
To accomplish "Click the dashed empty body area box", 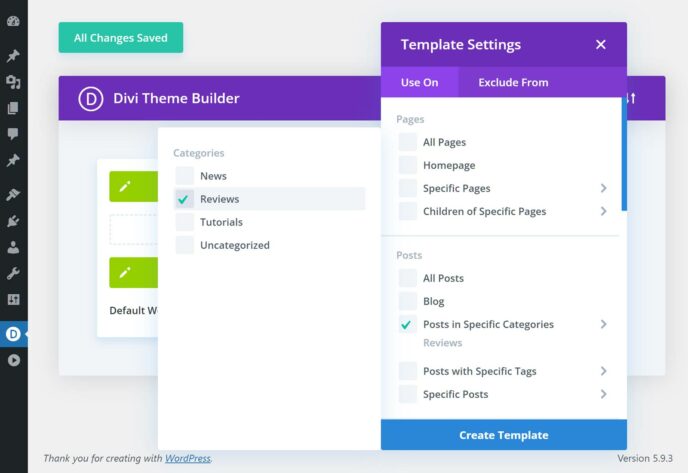I will [x=133, y=229].
